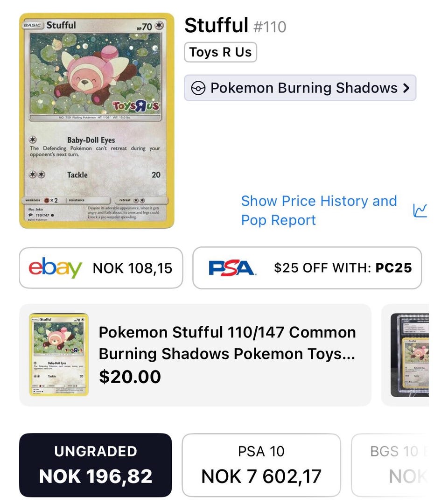This screenshot has height=504, width=448.
Task: Expand the Pokemon Burning Shadows chevron arrow
Action: point(406,88)
